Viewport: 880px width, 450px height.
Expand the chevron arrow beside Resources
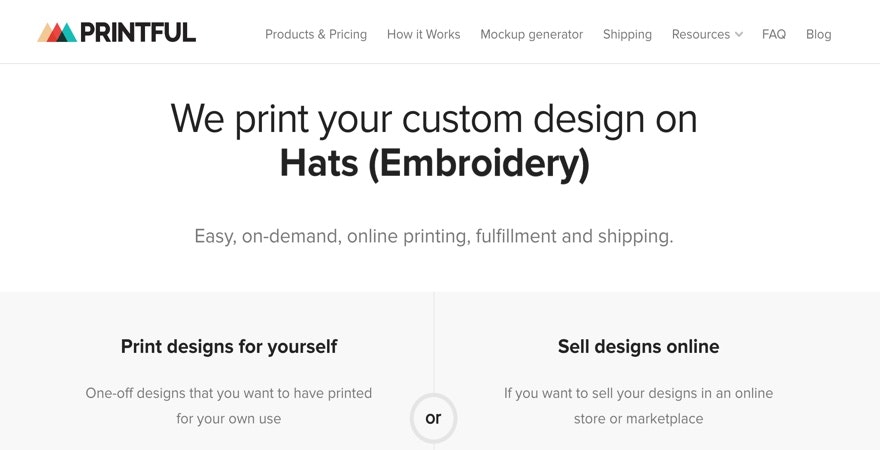coord(739,34)
